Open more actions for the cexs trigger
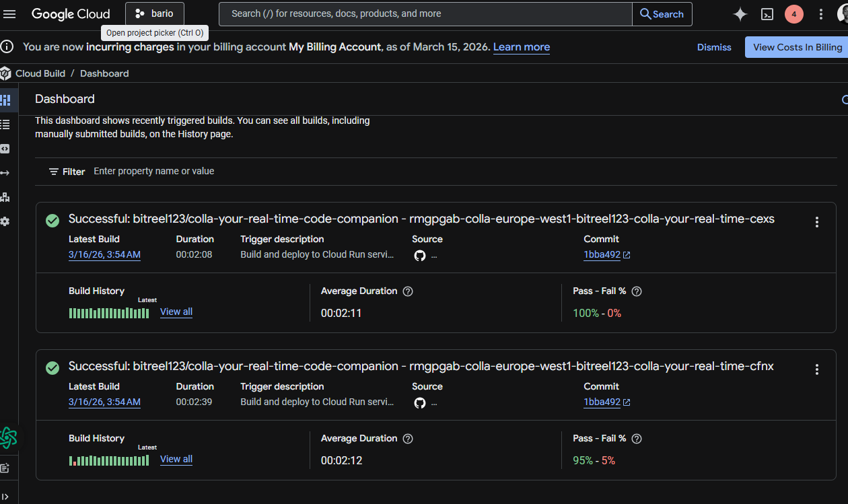This screenshot has height=504, width=848. (x=817, y=222)
